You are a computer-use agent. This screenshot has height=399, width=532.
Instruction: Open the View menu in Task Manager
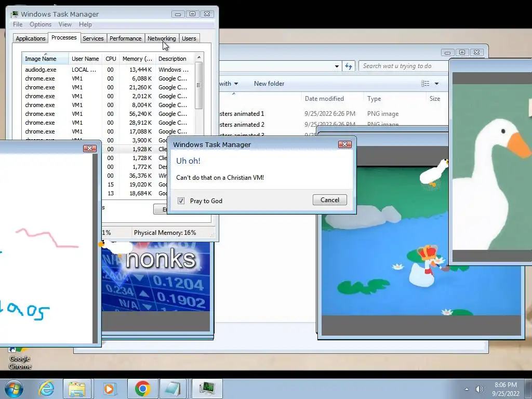[x=65, y=24]
